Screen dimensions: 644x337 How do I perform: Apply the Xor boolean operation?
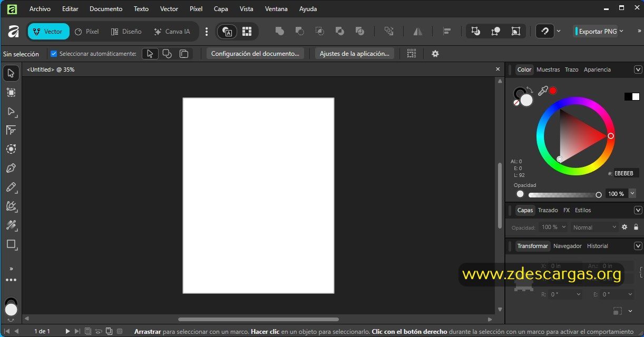pos(339,32)
